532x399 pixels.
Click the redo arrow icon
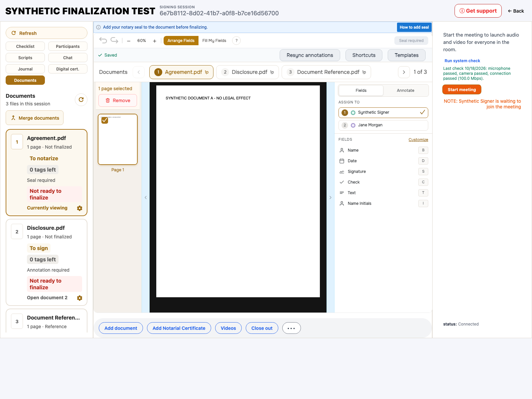114,41
